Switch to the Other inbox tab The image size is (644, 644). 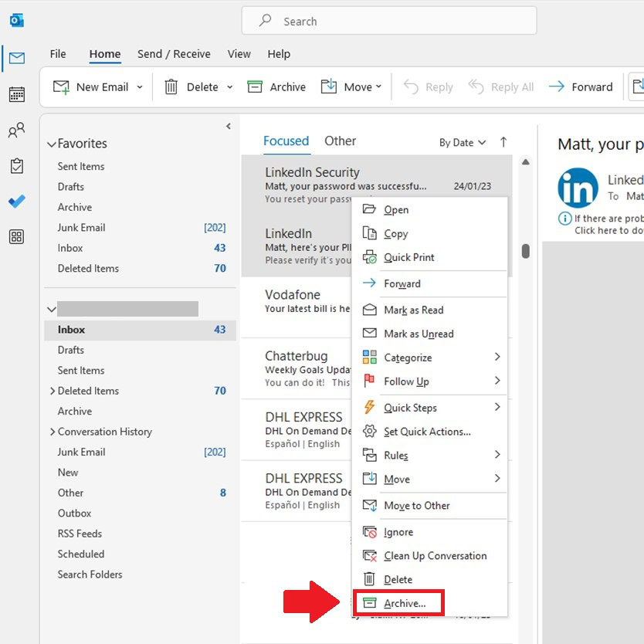340,141
